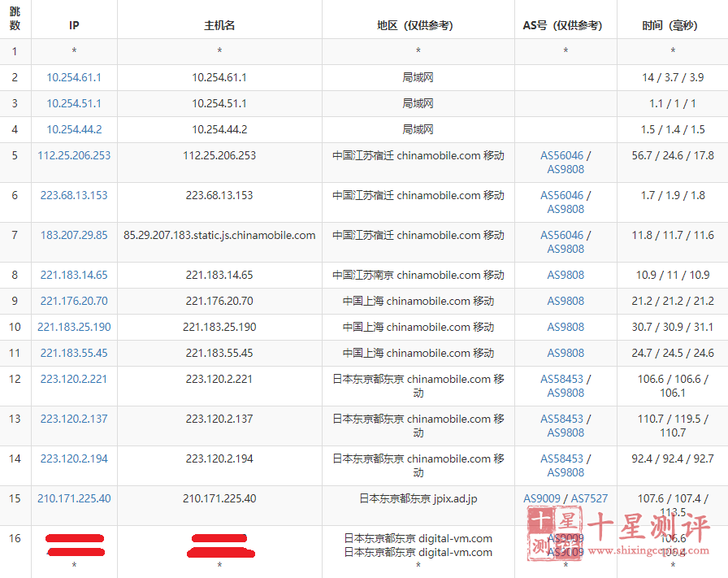The width and height of the screenshot is (728, 578).
Task: Click IP link 112.25.206.253
Action: tap(74, 155)
